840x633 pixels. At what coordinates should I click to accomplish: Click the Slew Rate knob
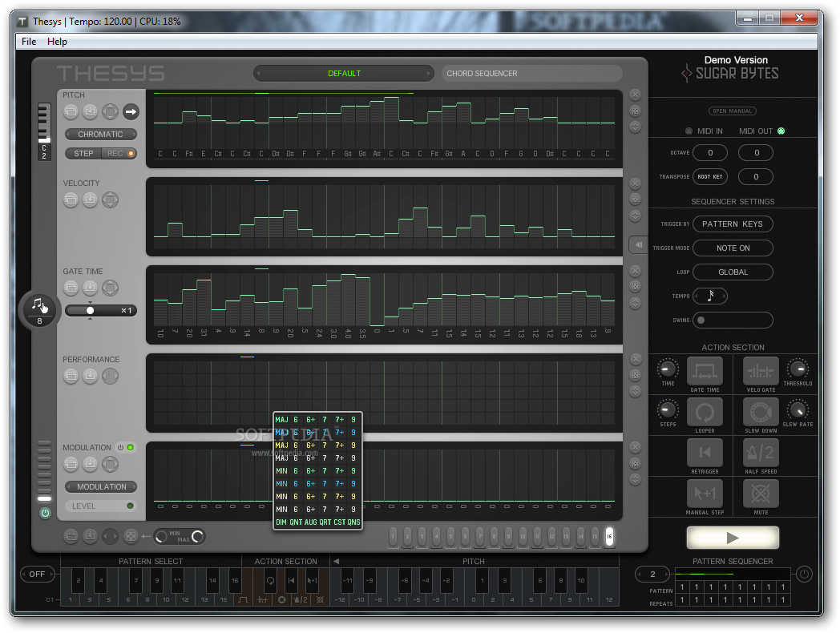[798, 410]
